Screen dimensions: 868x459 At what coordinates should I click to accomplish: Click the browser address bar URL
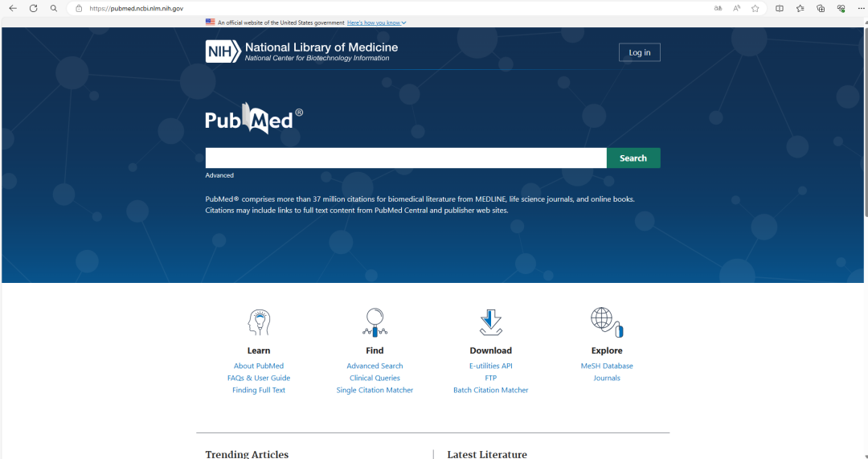[x=136, y=8]
